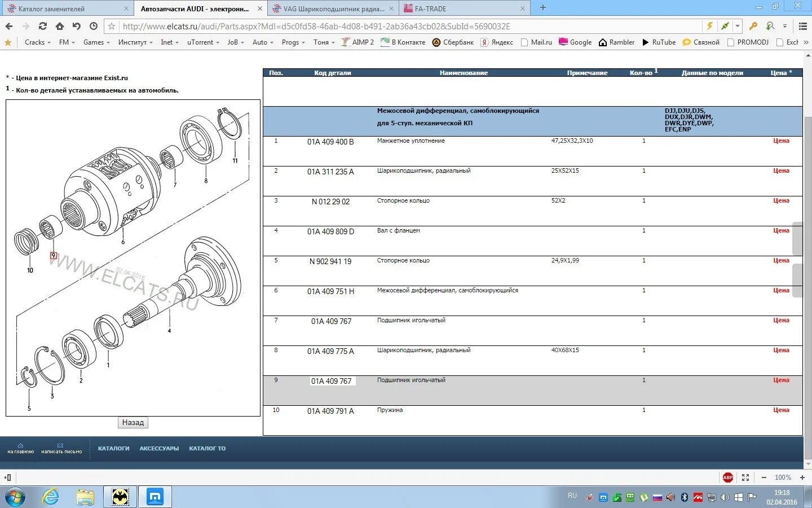812x508 pixels.
Task: Click the lightning bolt icon in address bar
Action: tap(710, 26)
